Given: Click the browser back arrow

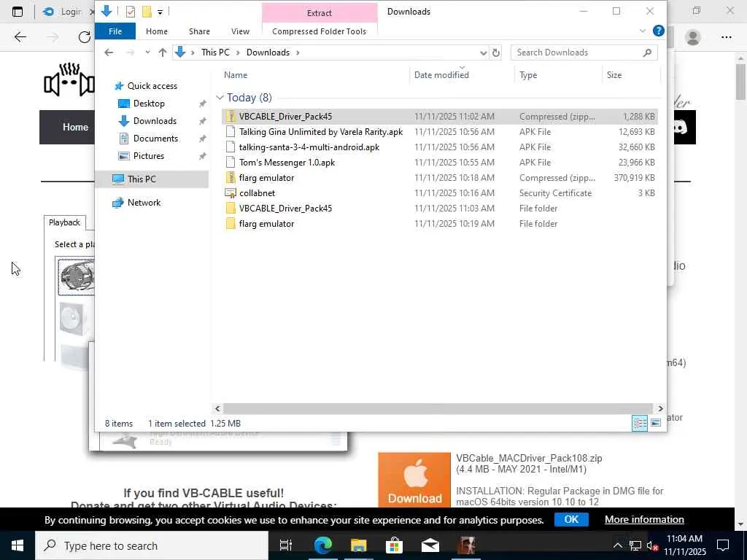Looking at the screenshot, I should pos(20,37).
